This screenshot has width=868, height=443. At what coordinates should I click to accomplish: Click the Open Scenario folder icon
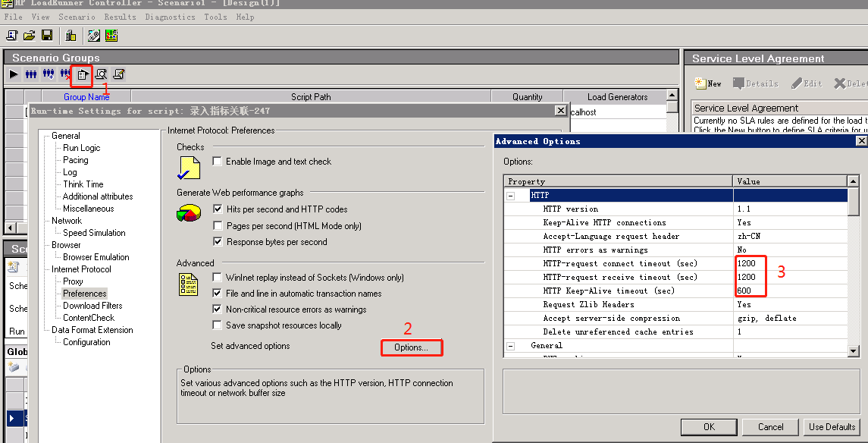pyautogui.click(x=30, y=36)
